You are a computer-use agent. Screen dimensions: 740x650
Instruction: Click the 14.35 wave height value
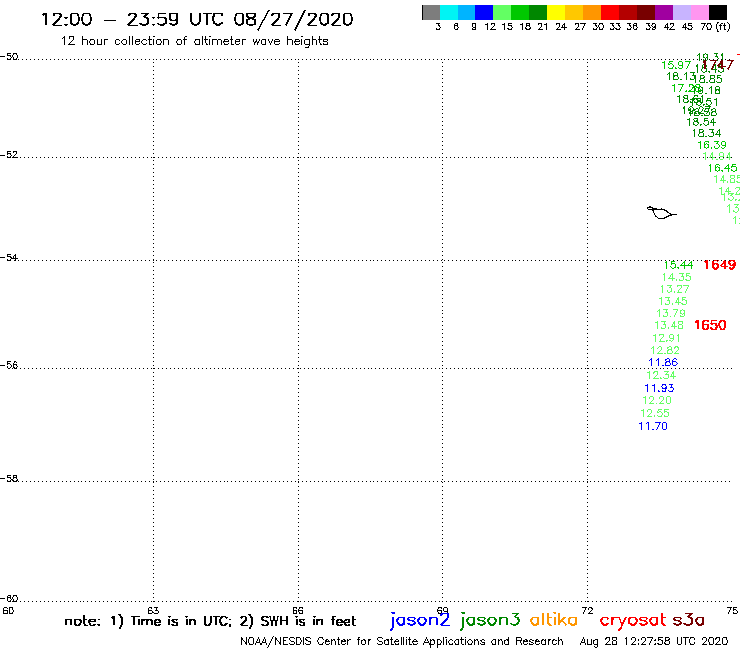point(676,277)
